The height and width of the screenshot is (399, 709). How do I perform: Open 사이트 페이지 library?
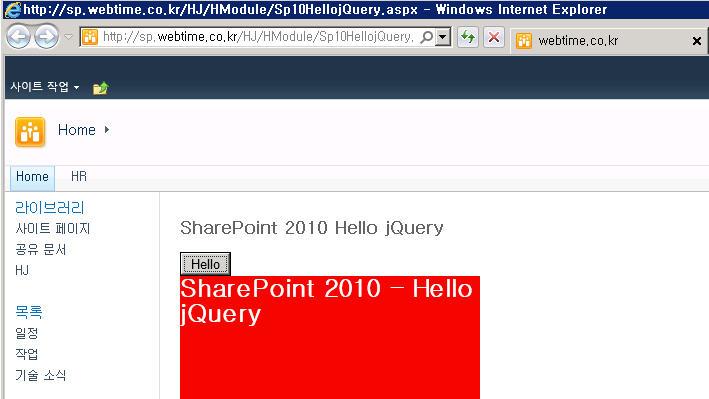[53, 228]
